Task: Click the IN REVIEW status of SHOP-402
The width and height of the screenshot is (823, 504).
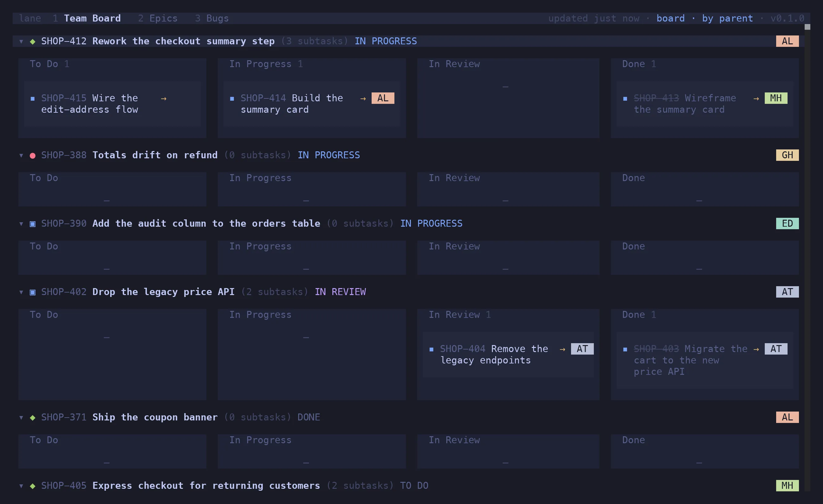Action: pos(340,292)
